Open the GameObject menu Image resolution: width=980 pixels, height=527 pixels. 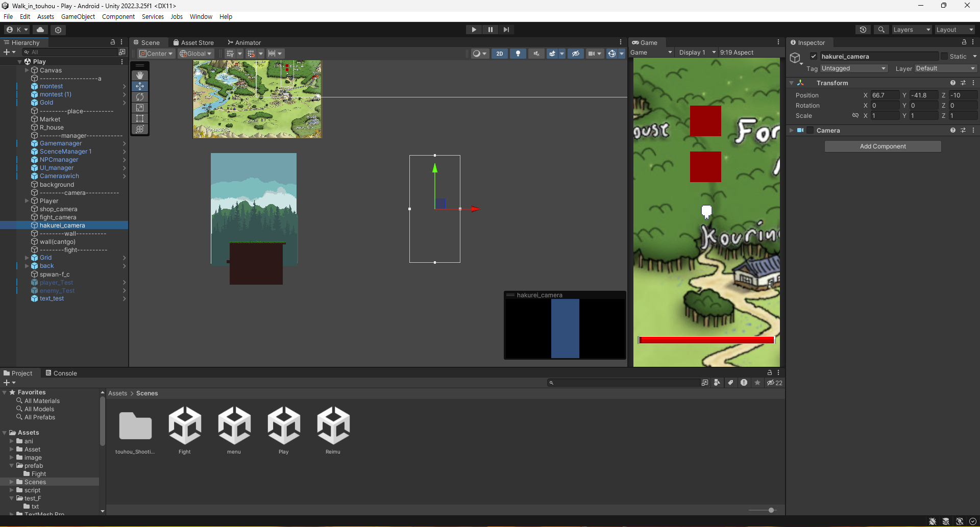tap(78, 16)
